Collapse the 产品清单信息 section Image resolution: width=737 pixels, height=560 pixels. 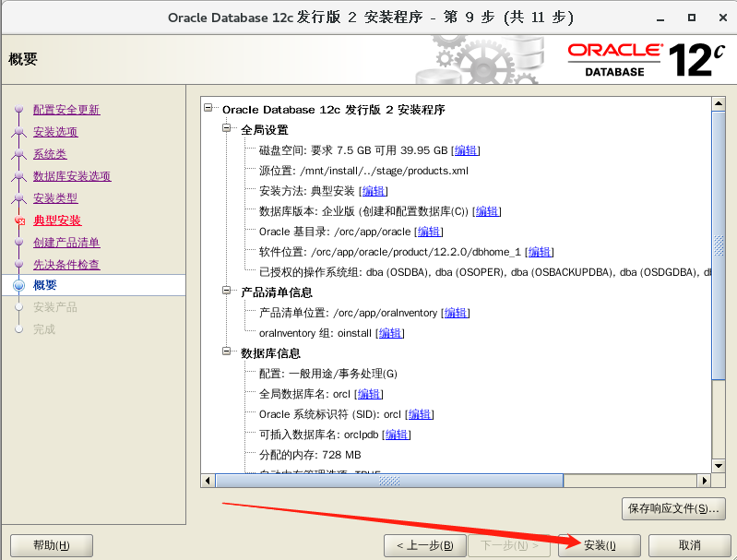pyautogui.click(x=227, y=291)
